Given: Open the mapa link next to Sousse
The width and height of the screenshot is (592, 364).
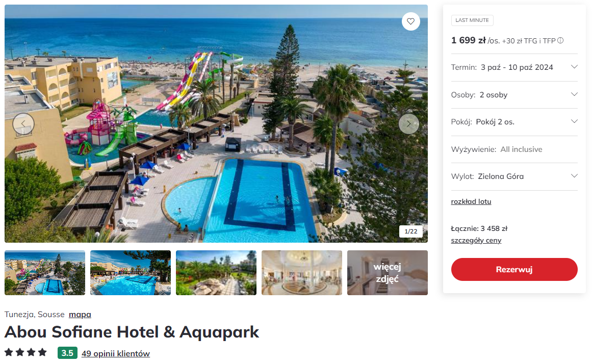Looking at the screenshot, I should tap(80, 314).
